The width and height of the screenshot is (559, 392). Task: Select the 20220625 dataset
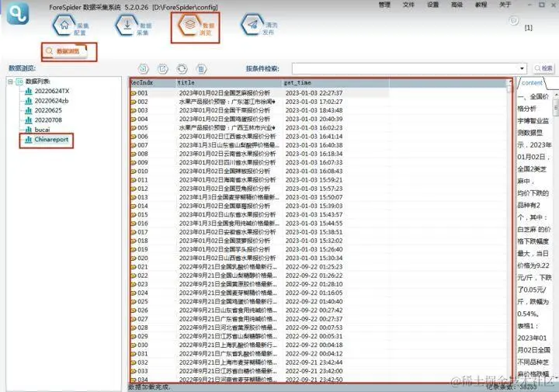click(48, 110)
